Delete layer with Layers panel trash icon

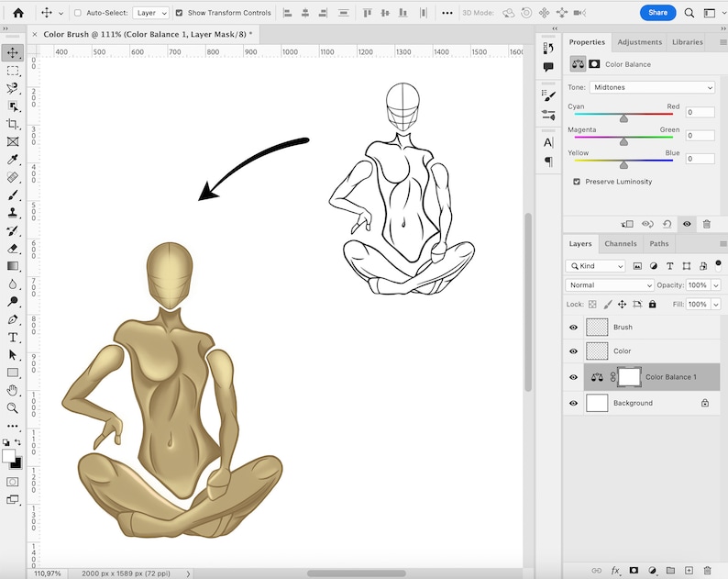[x=707, y=570]
